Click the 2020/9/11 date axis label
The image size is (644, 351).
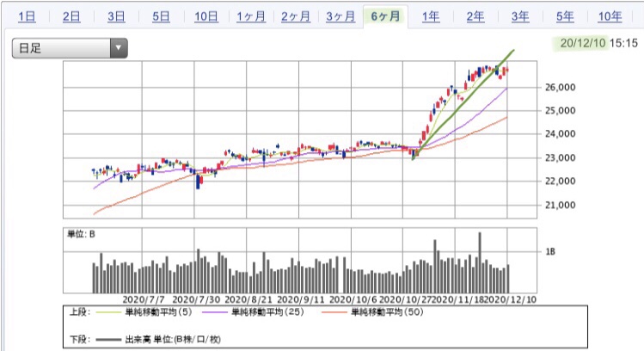(301, 299)
